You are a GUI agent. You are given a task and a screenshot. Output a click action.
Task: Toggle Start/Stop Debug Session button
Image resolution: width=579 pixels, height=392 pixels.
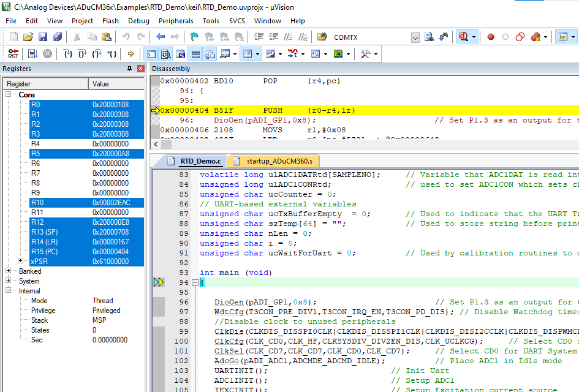tap(463, 37)
